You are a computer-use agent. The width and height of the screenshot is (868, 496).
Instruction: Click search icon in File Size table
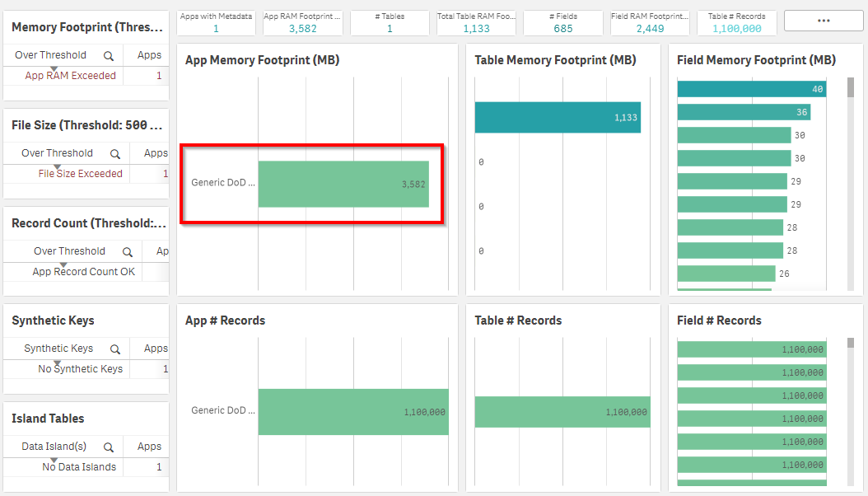click(x=115, y=154)
